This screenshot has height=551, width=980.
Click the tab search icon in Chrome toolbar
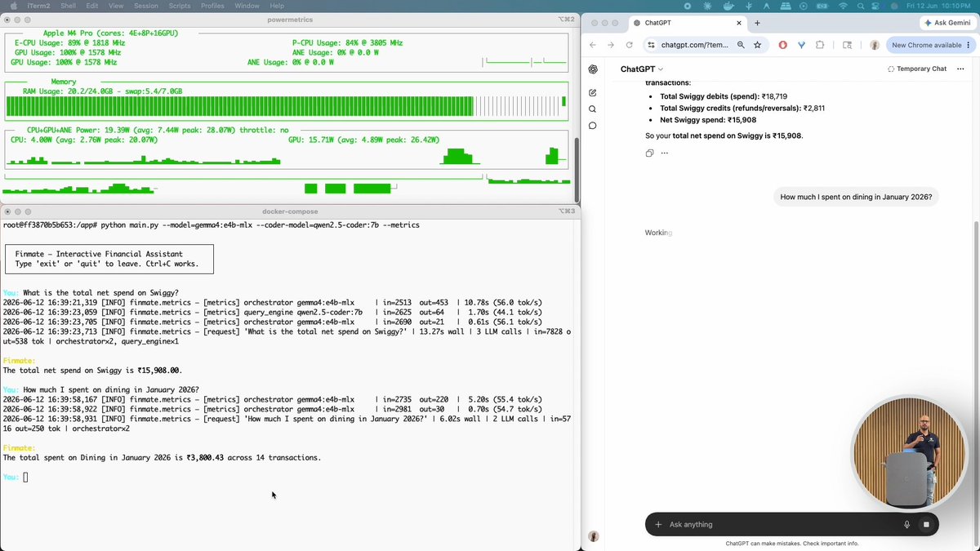pyautogui.click(x=848, y=45)
